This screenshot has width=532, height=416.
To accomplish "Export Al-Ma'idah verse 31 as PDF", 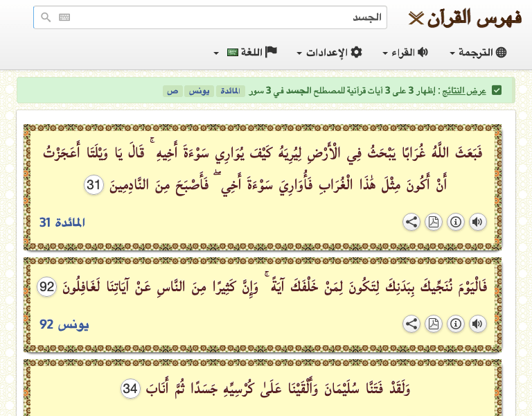I will click(434, 222).
